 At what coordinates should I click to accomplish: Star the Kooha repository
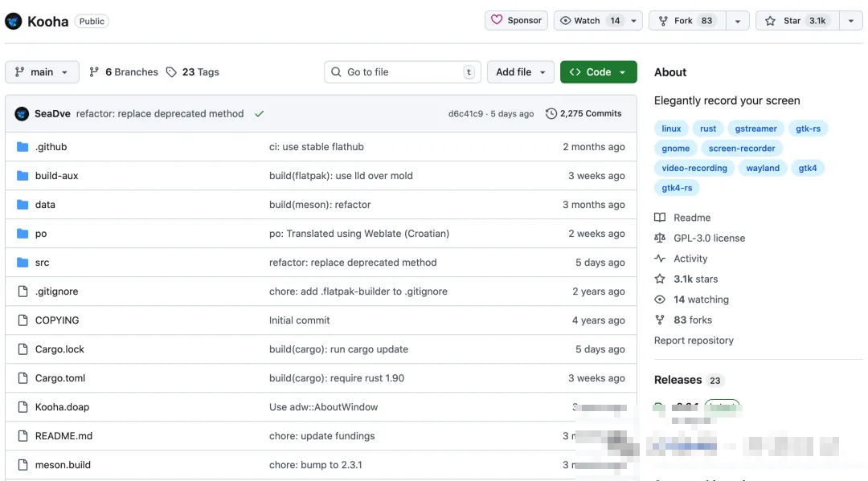[797, 20]
